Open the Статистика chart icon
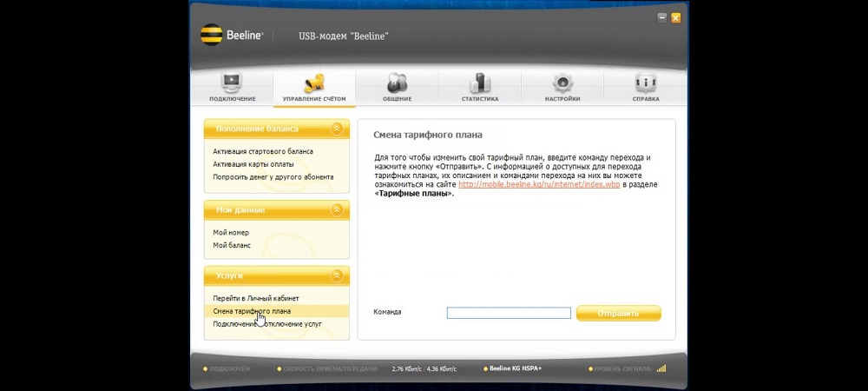This screenshot has width=868, height=391. [479, 82]
